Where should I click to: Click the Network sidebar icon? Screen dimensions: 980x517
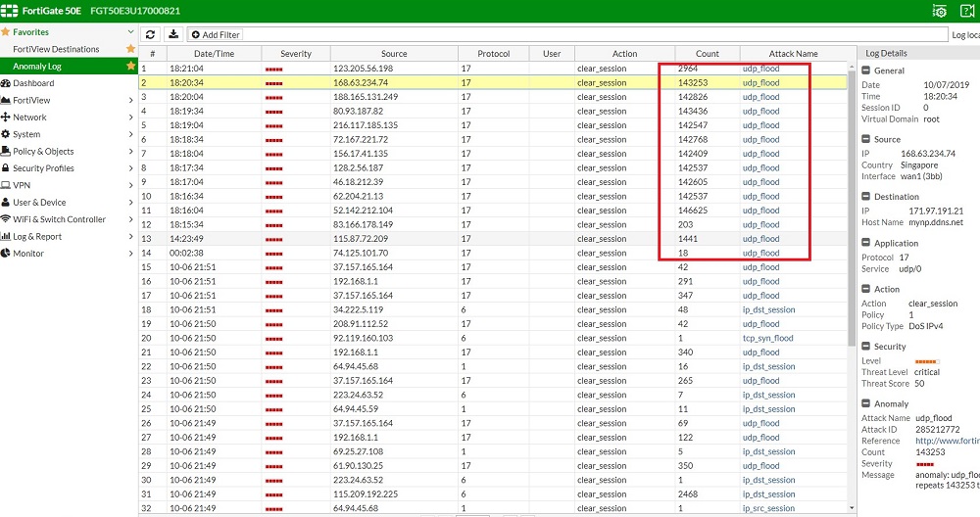click(6, 117)
